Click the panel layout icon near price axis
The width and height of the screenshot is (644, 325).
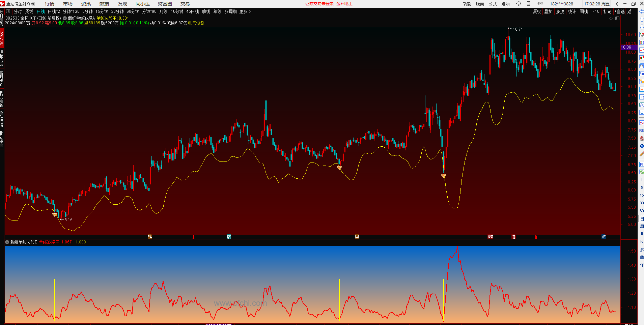(617, 19)
